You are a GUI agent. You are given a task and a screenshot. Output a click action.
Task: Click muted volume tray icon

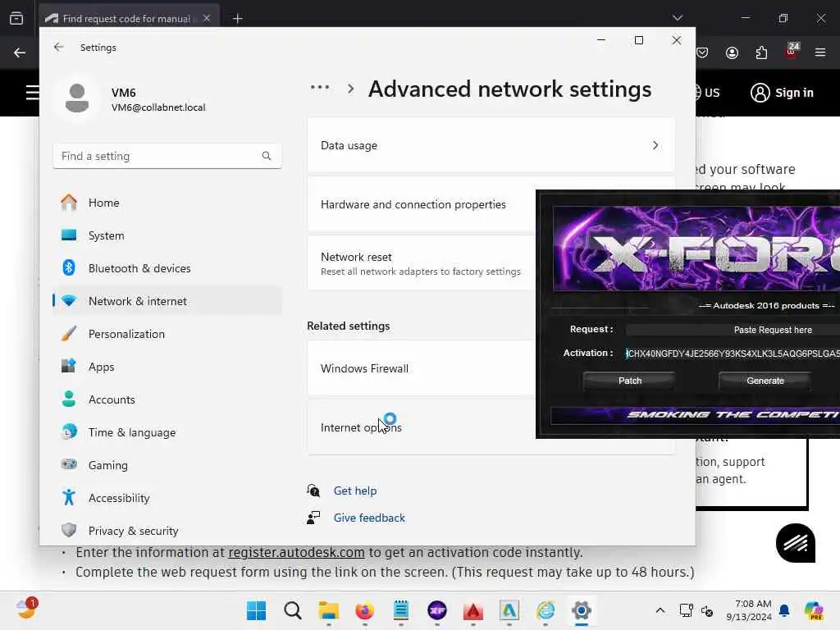coord(707,610)
